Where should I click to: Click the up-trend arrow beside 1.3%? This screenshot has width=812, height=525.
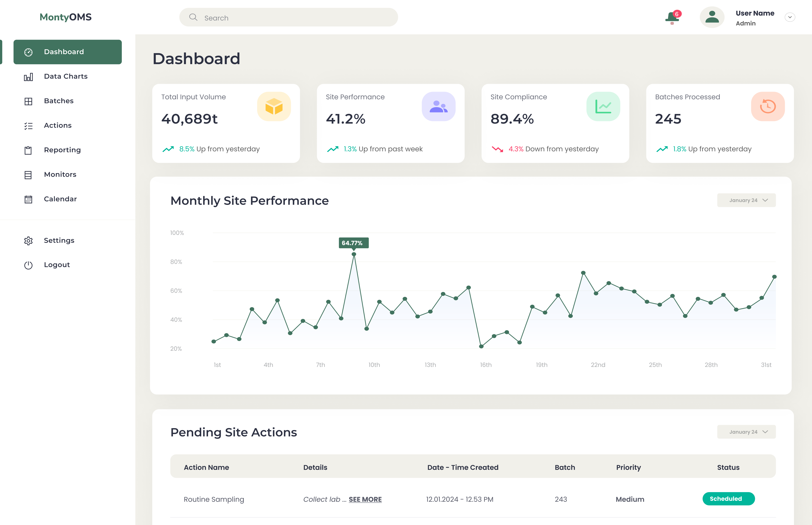tap(333, 149)
